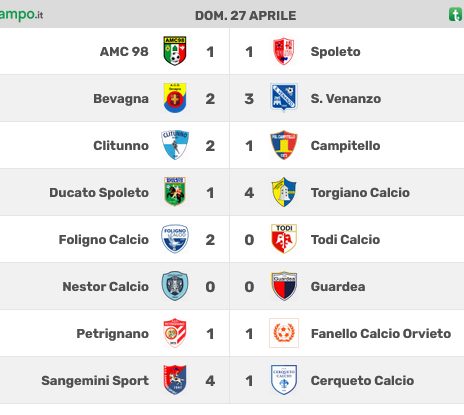Viewport: 464px width, 415px height.
Task: Open the Campitello club crest
Action: point(283,145)
